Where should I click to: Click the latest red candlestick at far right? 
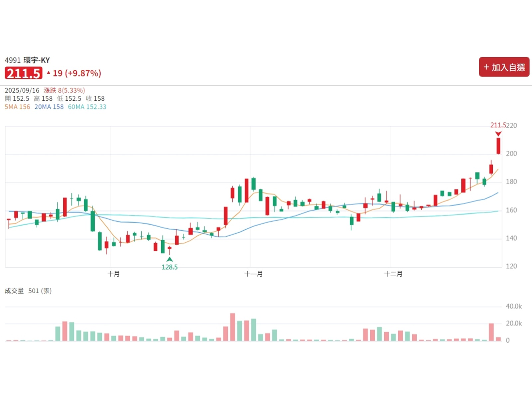point(498,146)
